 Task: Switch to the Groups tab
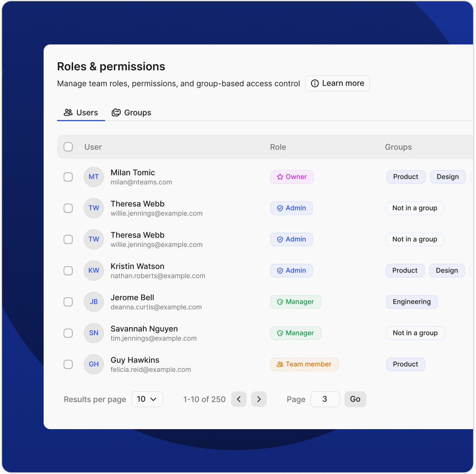pos(131,113)
